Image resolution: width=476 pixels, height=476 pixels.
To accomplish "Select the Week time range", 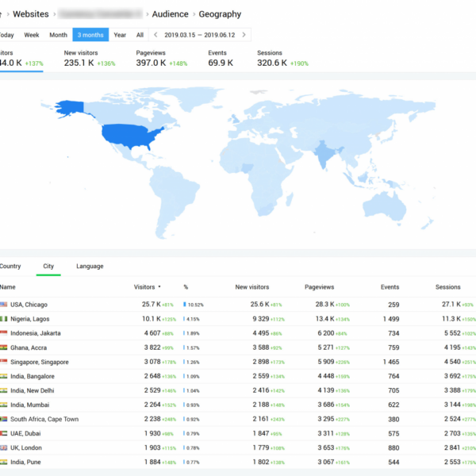I will [x=32, y=35].
